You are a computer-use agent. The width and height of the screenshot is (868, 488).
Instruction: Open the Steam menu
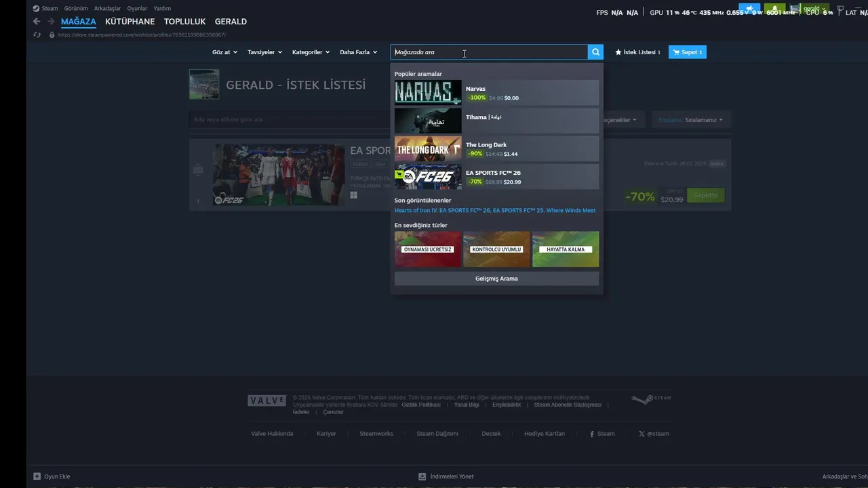tap(45, 9)
